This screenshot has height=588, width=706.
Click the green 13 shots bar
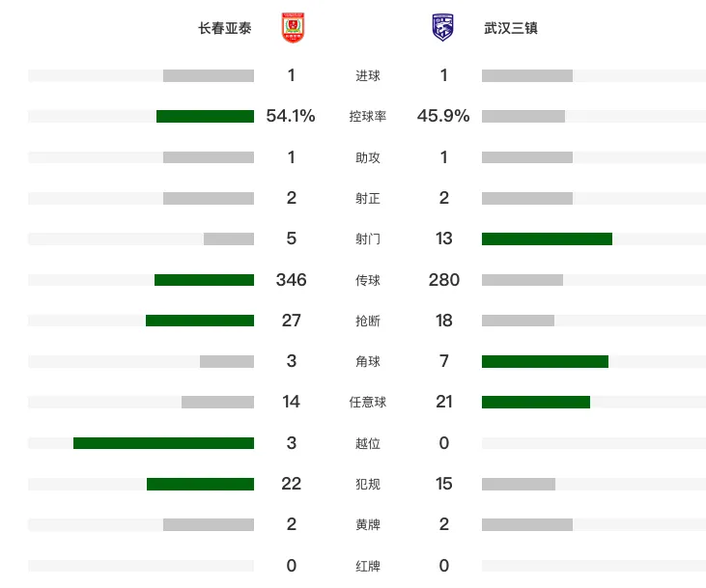tap(547, 238)
